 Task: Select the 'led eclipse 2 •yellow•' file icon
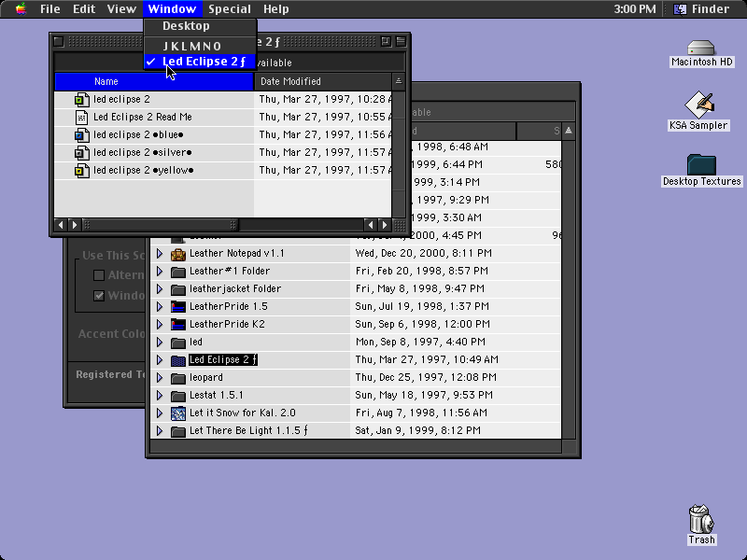(x=82, y=171)
